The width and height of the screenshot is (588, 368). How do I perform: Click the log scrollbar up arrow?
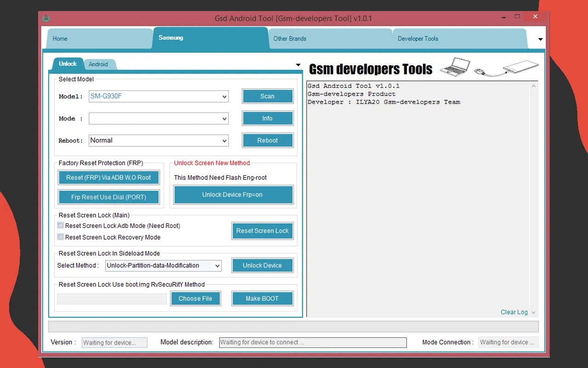(x=533, y=86)
